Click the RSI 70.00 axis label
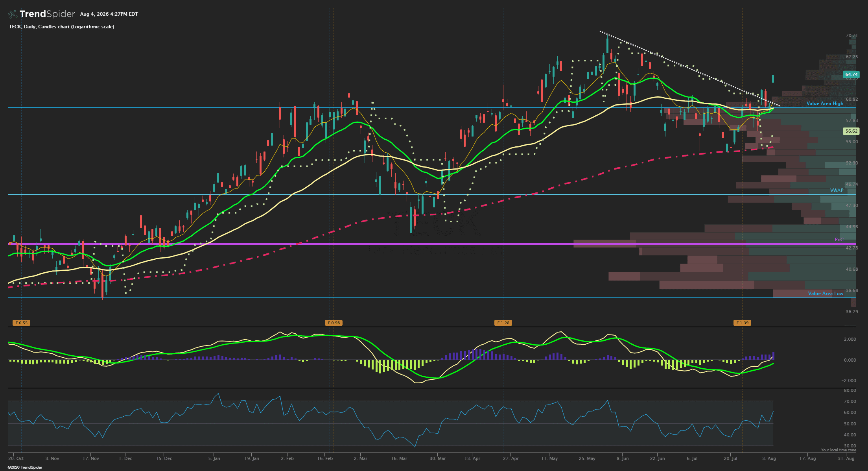The height and width of the screenshot is (471, 868). point(850,401)
